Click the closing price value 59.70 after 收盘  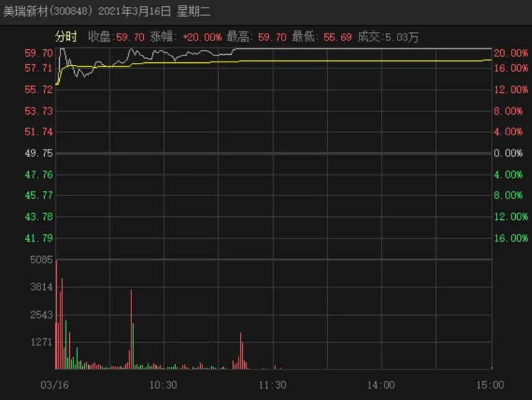click(x=130, y=37)
